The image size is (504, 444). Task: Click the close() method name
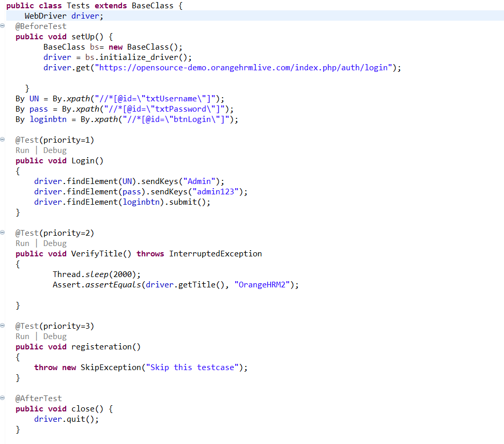pyautogui.click(x=87, y=409)
